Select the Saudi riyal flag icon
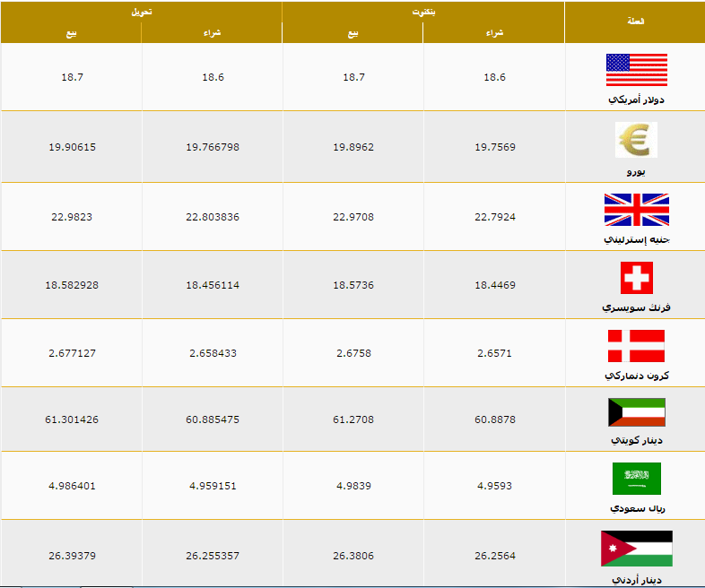 [636, 479]
